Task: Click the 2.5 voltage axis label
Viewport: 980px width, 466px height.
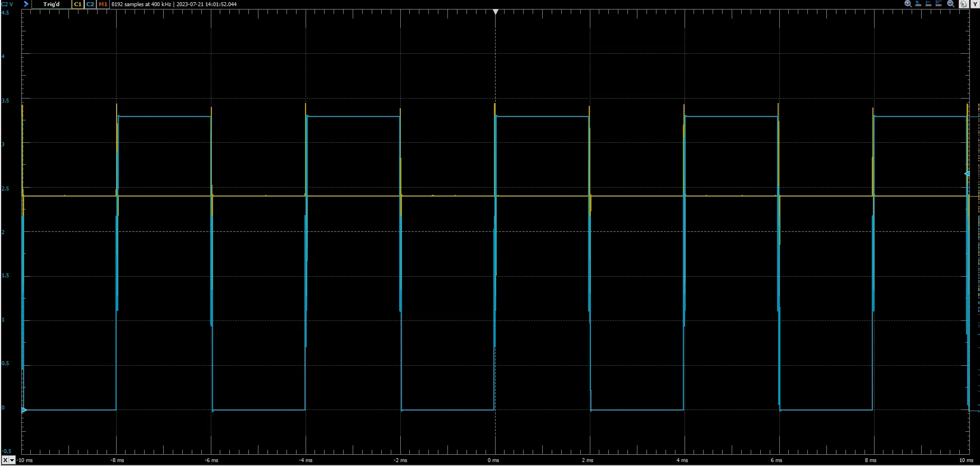Action: click(x=6, y=189)
